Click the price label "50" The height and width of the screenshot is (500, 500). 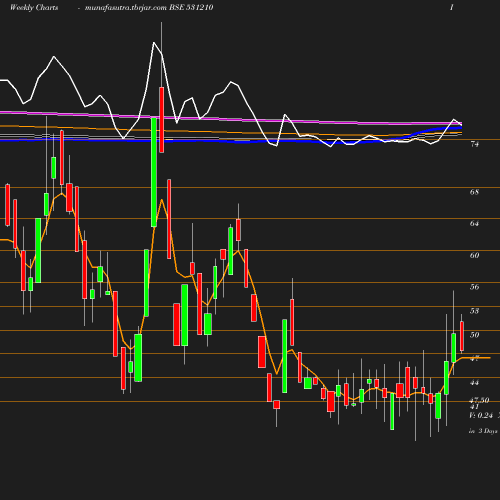[474, 335]
